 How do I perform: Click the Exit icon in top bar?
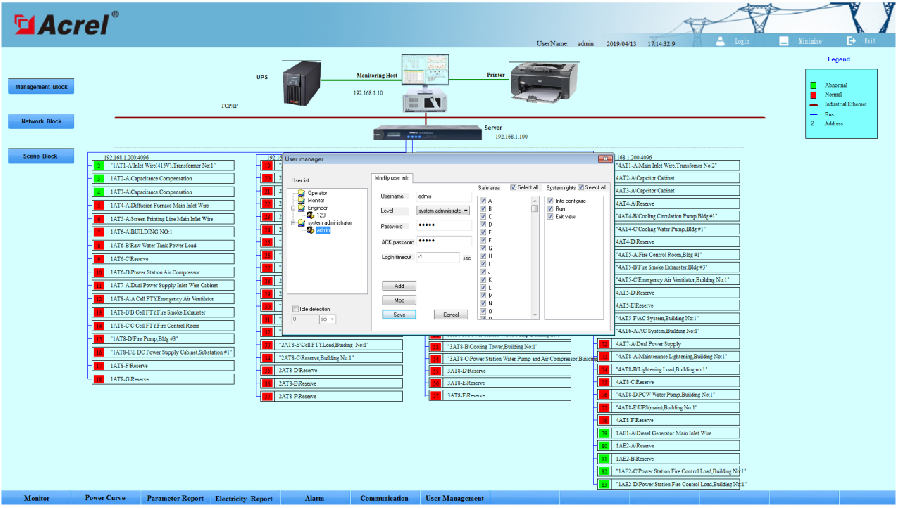851,41
